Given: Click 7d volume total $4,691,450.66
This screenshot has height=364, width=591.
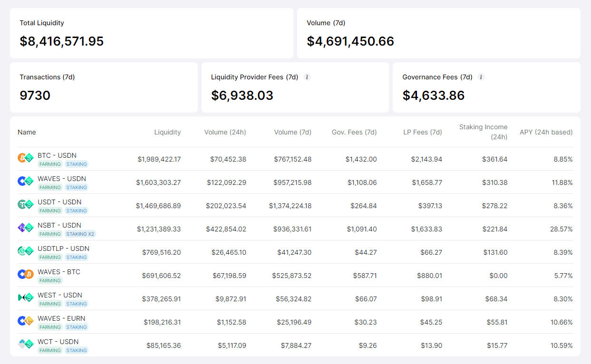Looking at the screenshot, I should point(350,41).
